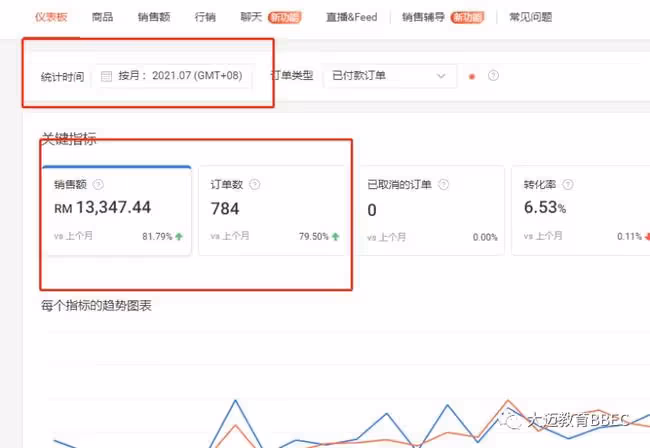
Task: Go to the 直播&Feed tab
Action: pyautogui.click(x=352, y=17)
